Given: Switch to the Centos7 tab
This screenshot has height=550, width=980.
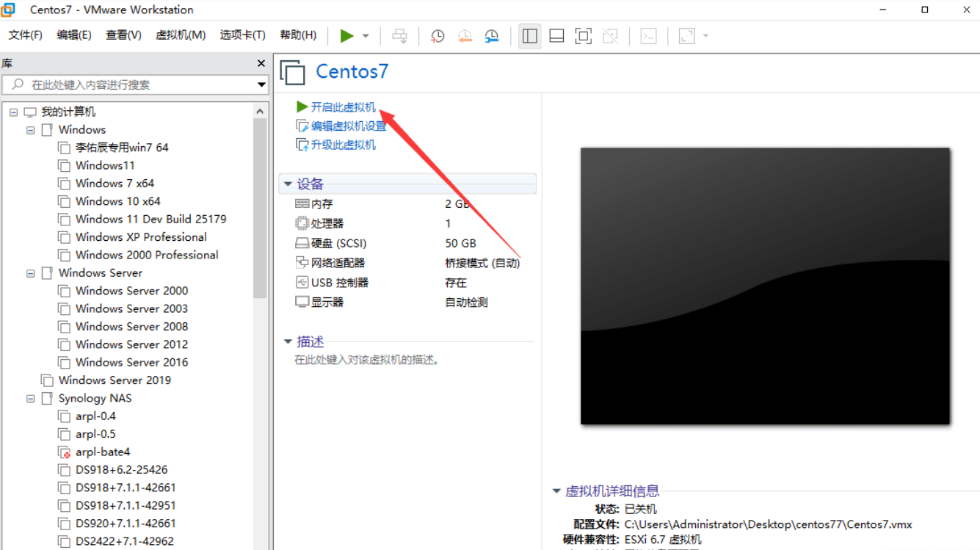Looking at the screenshot, I should (352, 71).
